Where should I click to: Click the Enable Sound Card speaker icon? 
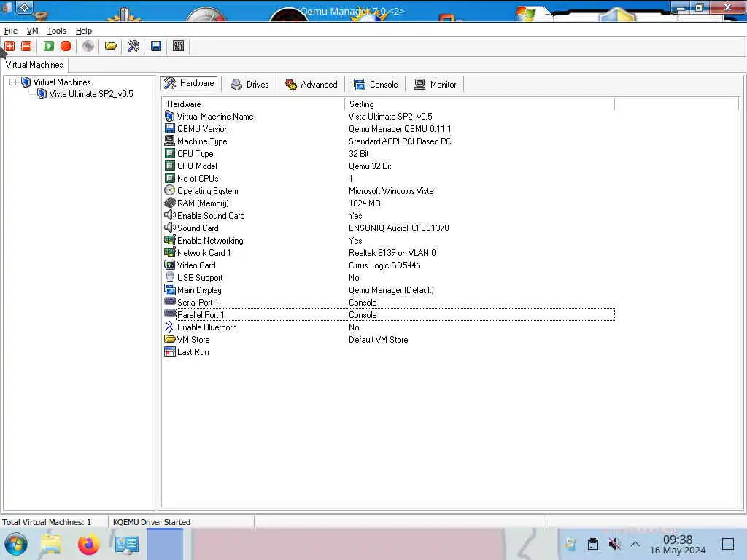click(169, 215)
